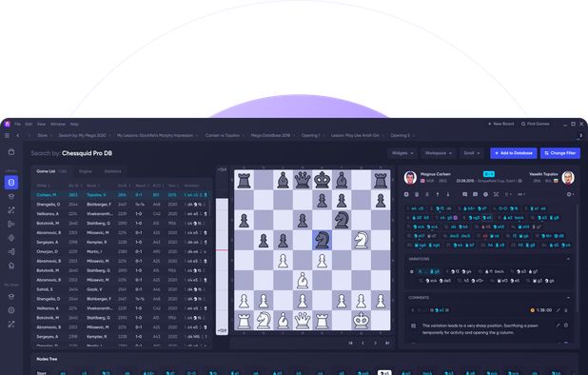588x375 pixels.
Task: Open the Window menu
Action: pyautogui.click(x=58, y=124)
